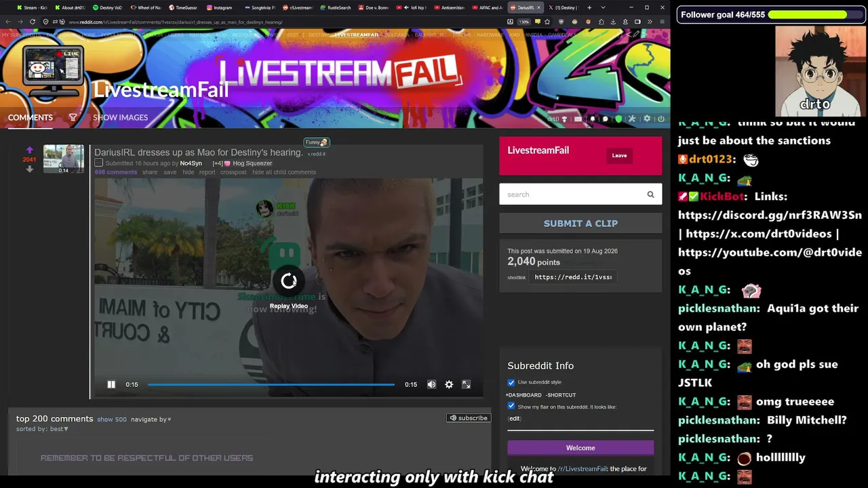Image resolution: width=868 pixels, height=488 pixels.
Task: Reload the page in the browser
Action: click(32, 22)
